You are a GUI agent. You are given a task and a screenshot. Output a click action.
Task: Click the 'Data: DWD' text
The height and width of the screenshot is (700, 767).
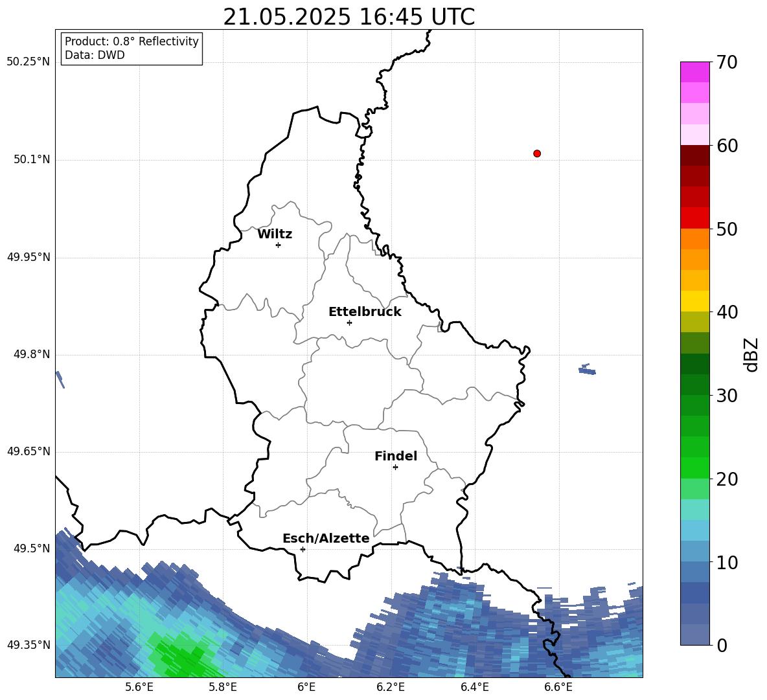95,55
